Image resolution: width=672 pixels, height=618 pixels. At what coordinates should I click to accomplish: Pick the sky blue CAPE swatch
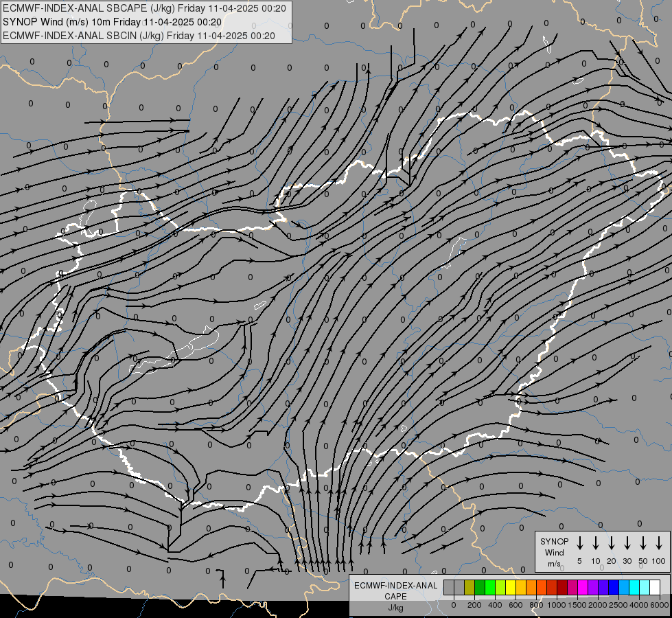[624, 587]
